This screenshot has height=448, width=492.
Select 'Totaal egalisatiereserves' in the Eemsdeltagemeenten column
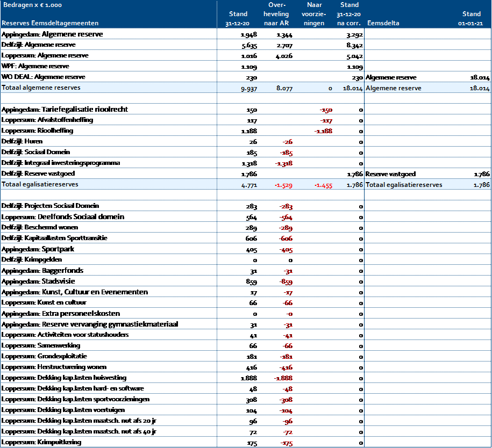pyautogui.click(x=40, y=184)
